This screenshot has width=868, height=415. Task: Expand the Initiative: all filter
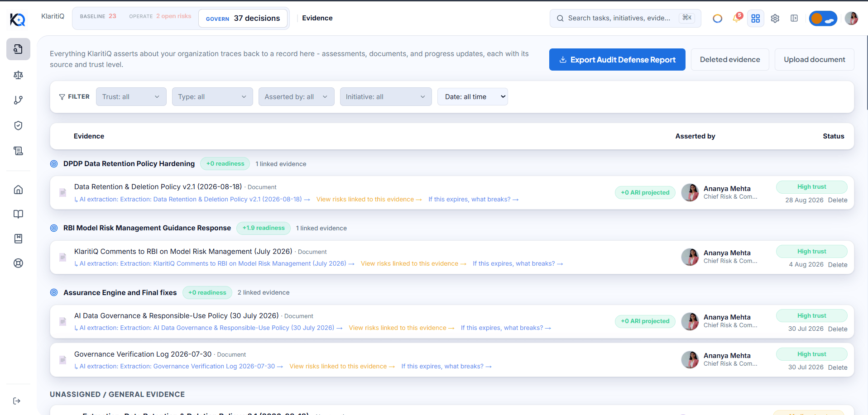tap(386, 97)
